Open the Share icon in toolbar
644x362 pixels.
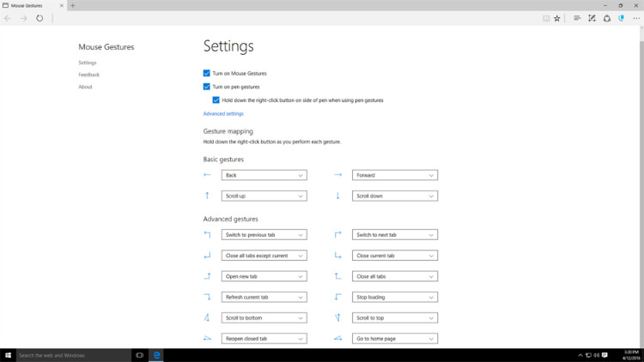(606, 18)
